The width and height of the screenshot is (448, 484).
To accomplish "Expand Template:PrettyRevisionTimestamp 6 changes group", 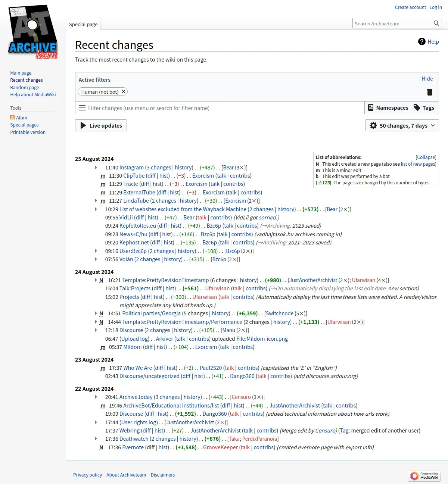I will click(96, 280).
